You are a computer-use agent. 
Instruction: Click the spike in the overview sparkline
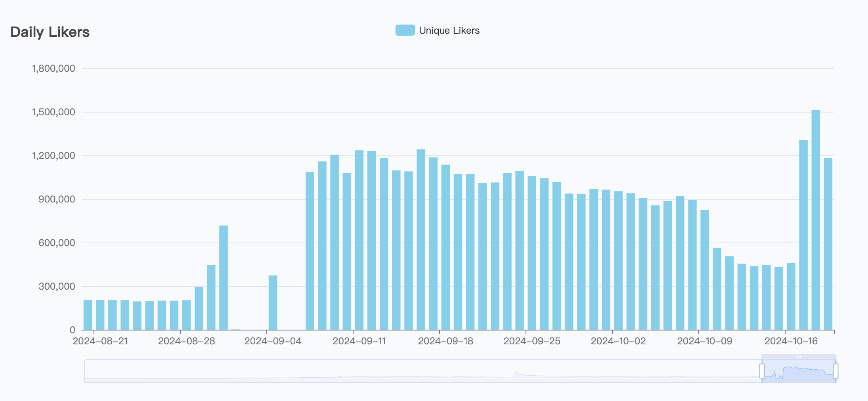(516, 373)
